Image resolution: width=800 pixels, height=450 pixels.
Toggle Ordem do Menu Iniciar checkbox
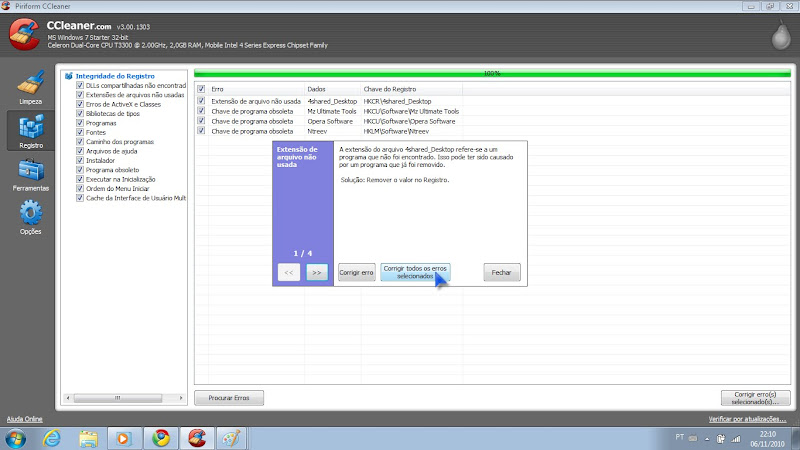pos(80,188)
